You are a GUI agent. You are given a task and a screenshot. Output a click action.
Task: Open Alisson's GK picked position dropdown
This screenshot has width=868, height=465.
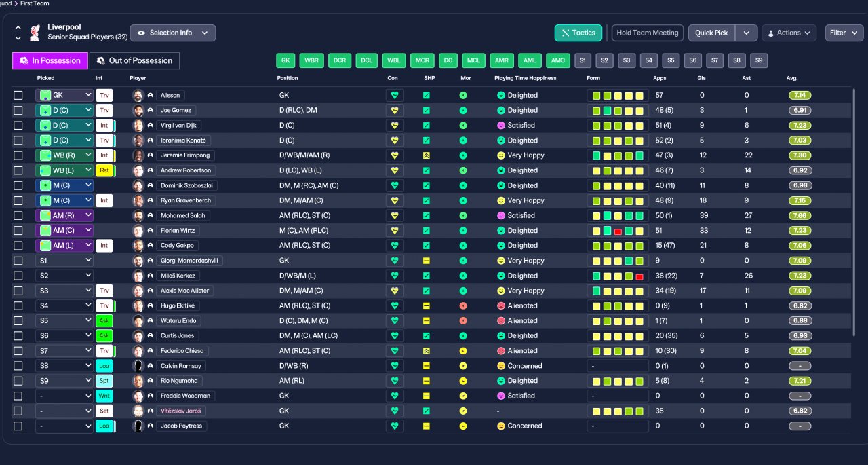pos(64,95)
